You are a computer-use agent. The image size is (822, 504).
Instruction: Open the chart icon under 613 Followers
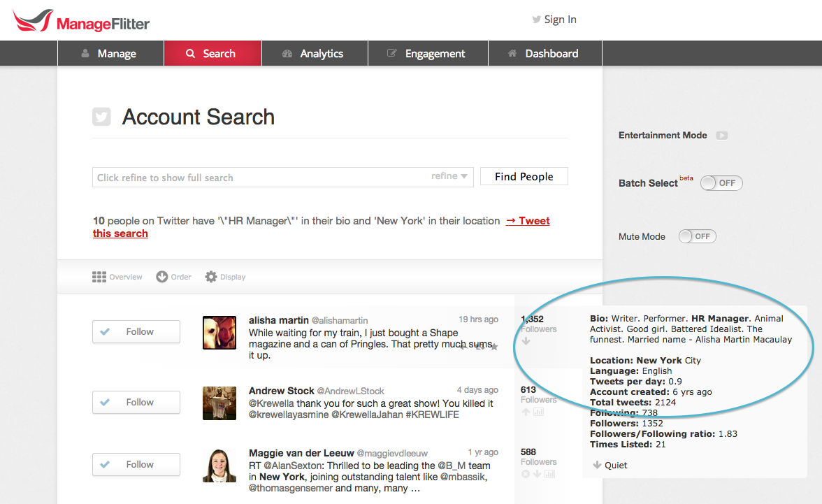pos(538,412)
